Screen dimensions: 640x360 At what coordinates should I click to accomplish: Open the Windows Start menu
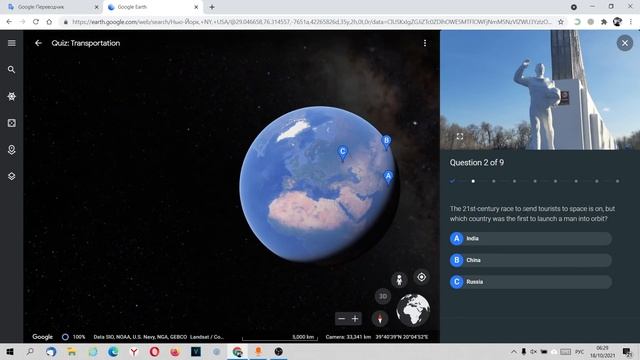click(x=10, y=351)
